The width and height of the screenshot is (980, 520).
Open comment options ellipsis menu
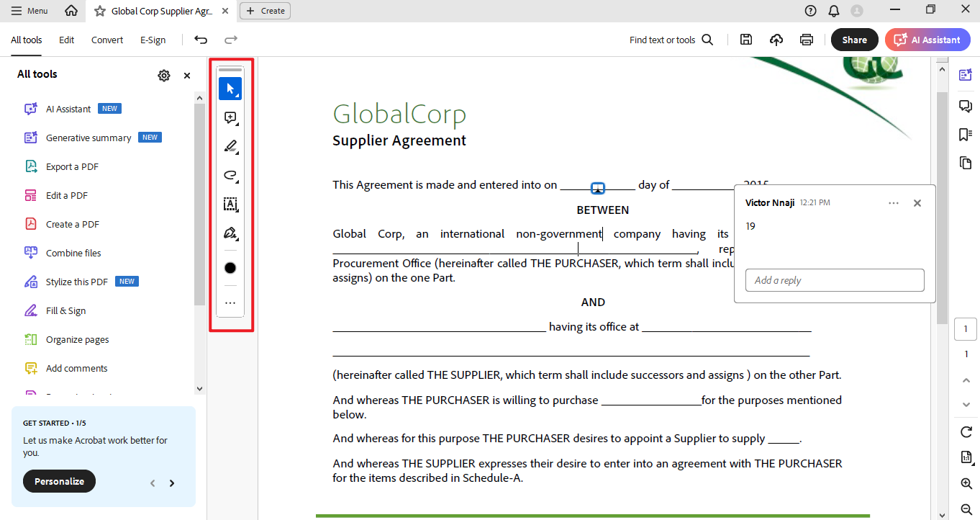894,203
